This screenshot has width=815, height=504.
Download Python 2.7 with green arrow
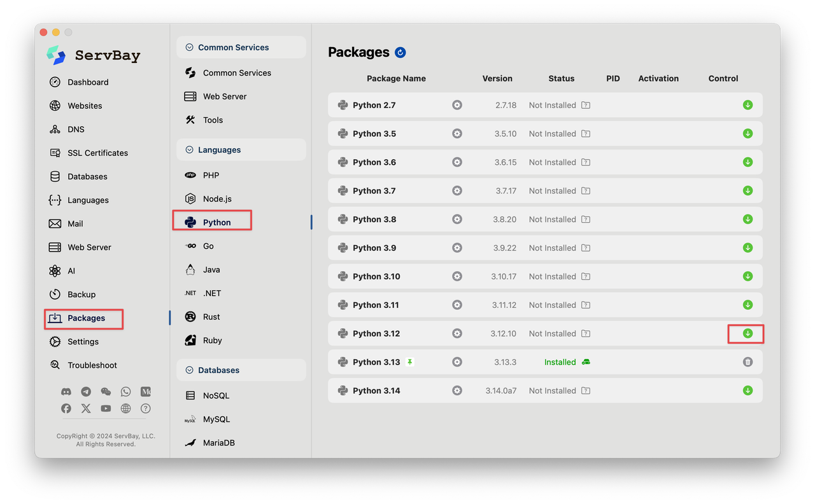748,105
